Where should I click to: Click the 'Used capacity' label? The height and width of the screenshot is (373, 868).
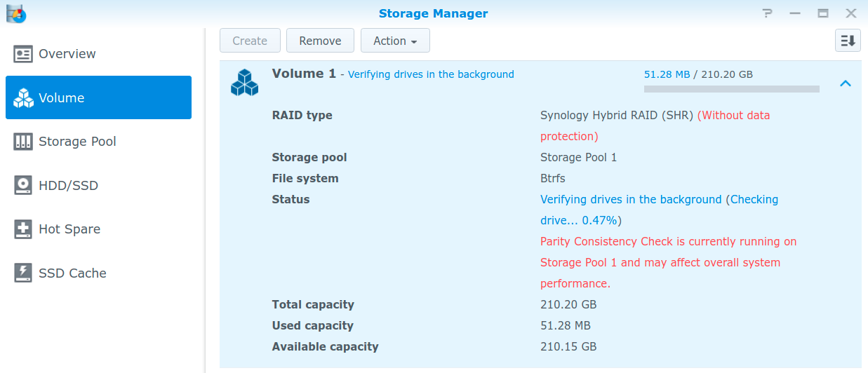tap(312, 325)
